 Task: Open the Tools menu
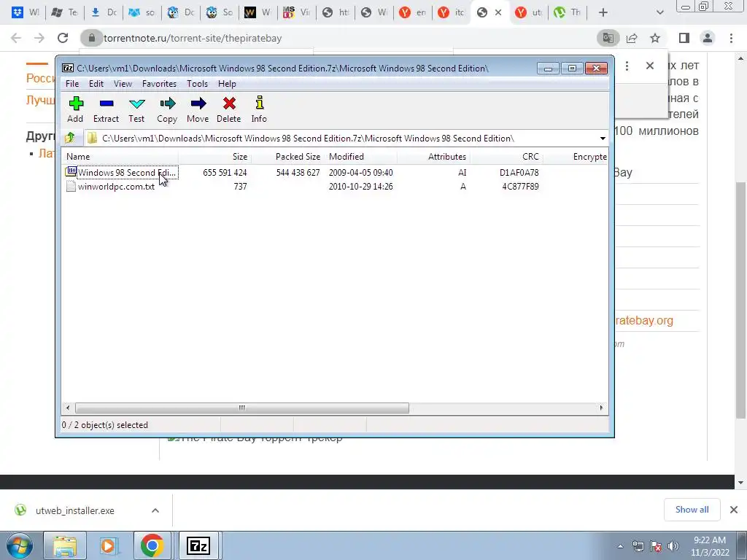click(197, 84)
